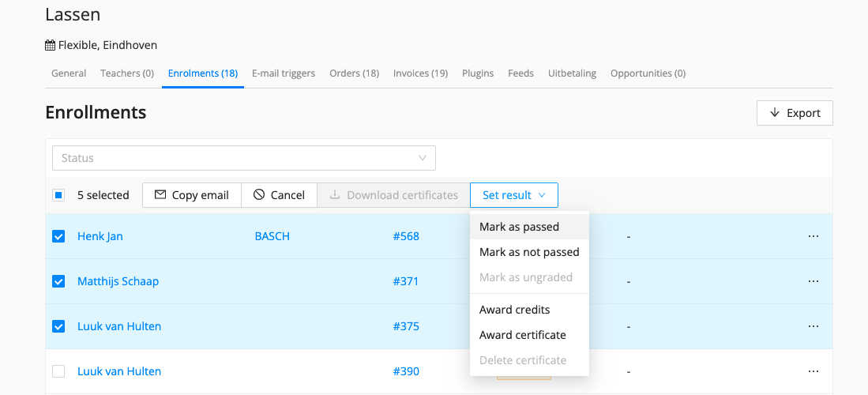The width and height of the screenshot is (868, 395).
Task: Open more options for order #375 row
Action: point(813,326)
